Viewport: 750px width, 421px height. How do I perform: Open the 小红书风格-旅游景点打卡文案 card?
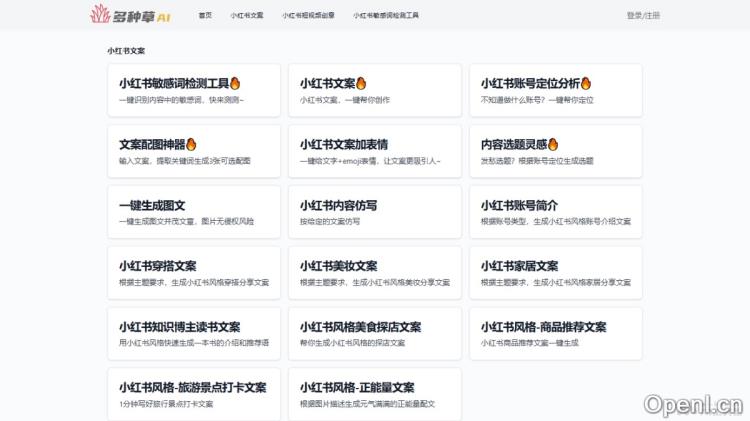point(193,394)
